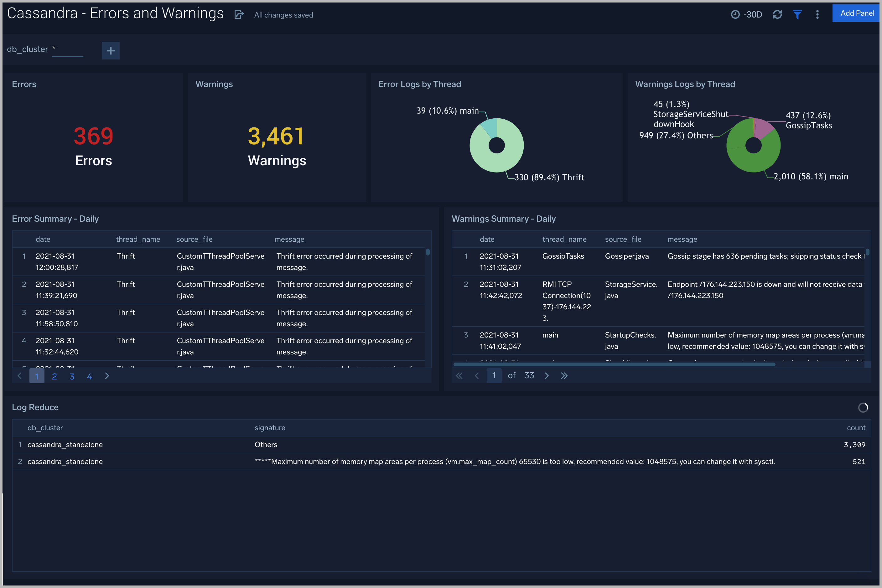Open the dashboard filter funnel icon

click(x=797, y=14)
